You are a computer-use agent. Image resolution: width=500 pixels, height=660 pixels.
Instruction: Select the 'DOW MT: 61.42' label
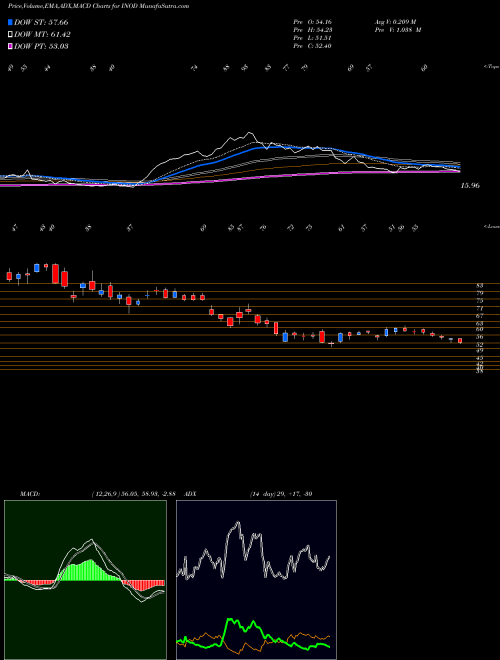(42, 35)
